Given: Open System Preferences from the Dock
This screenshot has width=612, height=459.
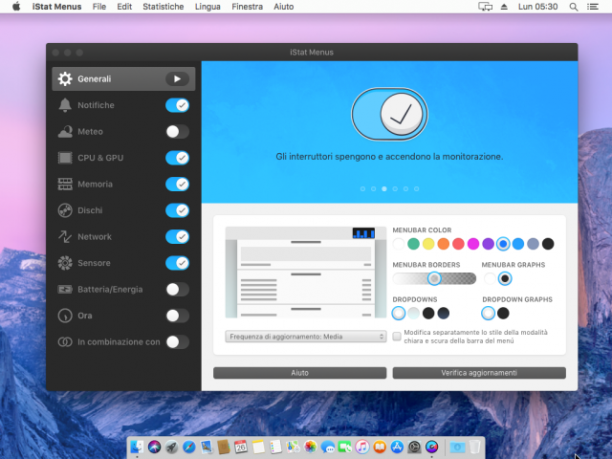Looking at the screenshot, I should point(414,447).
